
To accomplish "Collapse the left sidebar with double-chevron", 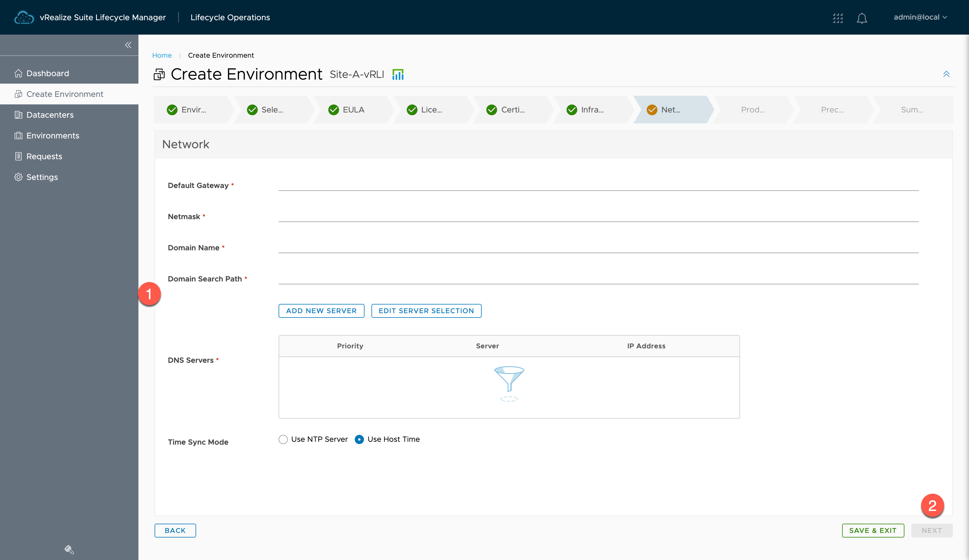I will [128, 45].
